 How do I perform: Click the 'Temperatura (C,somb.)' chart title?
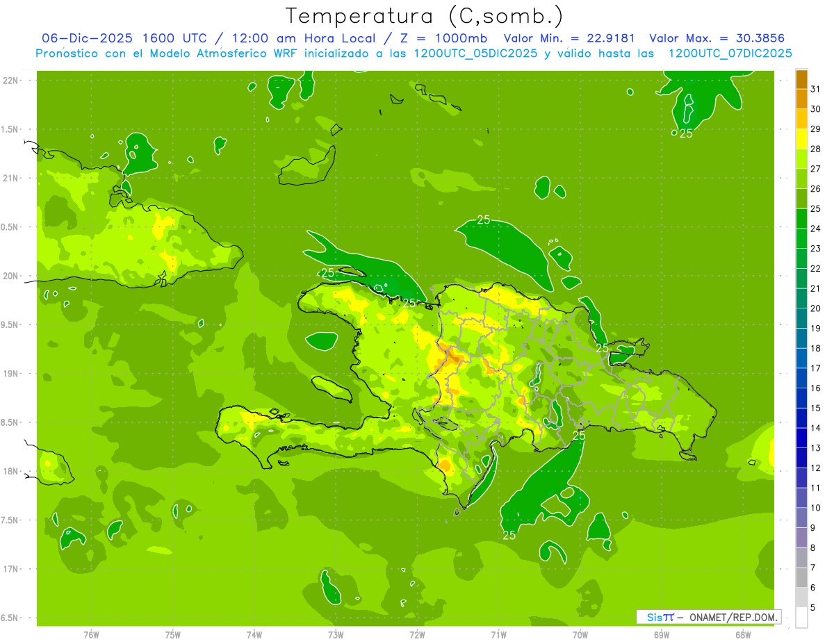tap(425, 16)
